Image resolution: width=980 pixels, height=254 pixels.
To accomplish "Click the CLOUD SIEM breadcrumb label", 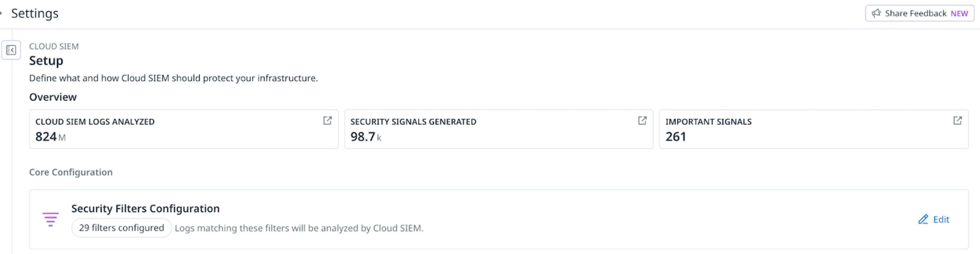I will pos(54,46).
